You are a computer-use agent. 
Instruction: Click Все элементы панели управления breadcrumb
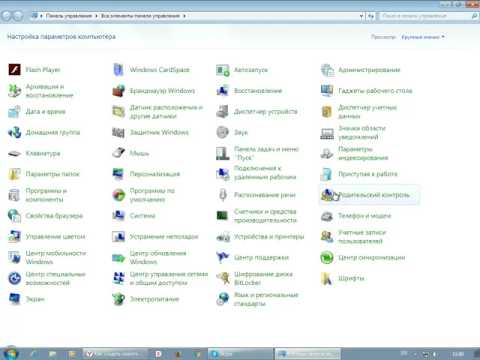click(x=140, y=16)
